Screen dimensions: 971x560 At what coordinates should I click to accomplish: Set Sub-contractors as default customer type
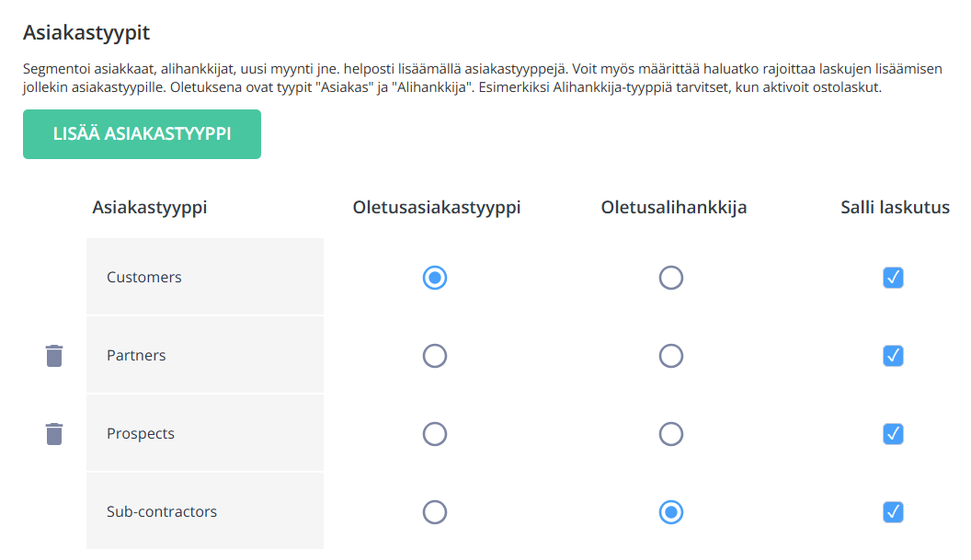coord(435,512)
